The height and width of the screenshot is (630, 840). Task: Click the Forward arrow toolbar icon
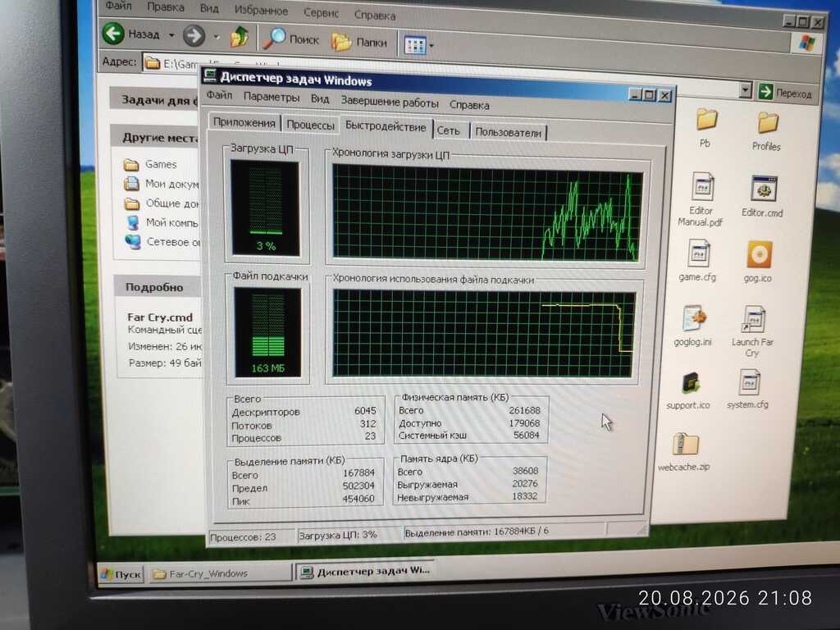pos(194,36)
